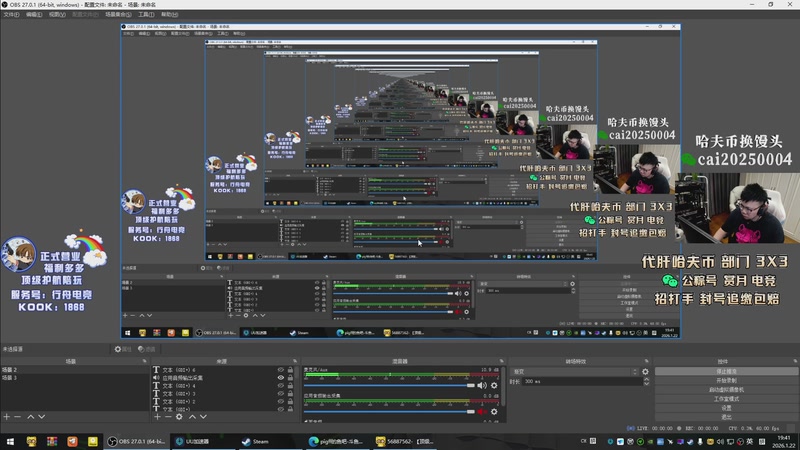Open 麦克风/Aux audio settings gear
The image size is (800, 450).
pos(494,386)
